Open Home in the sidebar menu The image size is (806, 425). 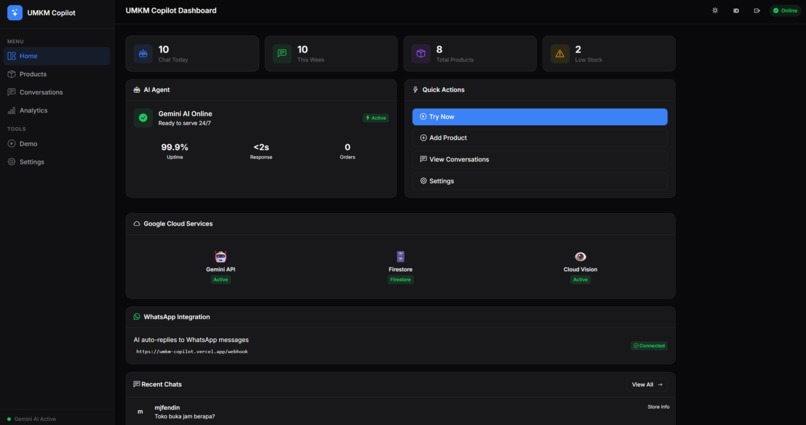[57, 56]
